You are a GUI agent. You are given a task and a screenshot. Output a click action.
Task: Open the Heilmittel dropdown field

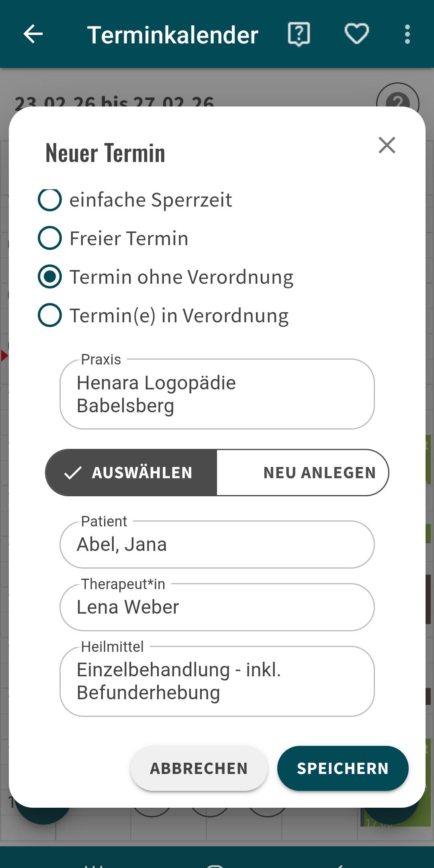[217, 681]
